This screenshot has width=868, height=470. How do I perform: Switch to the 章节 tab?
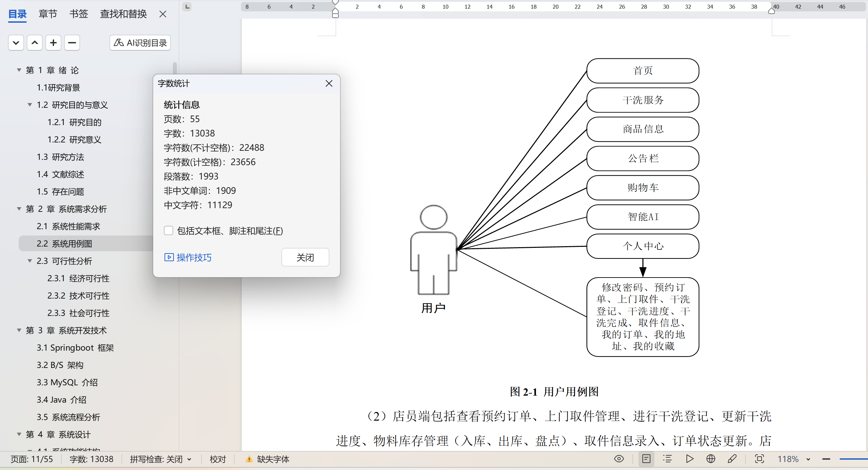(48, 14)
